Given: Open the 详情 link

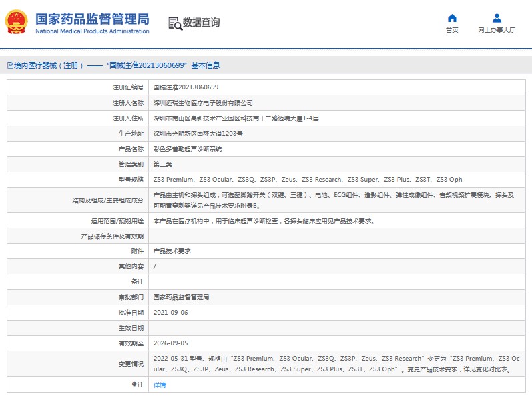Looking at the screenshot, I should click(160, 385).
